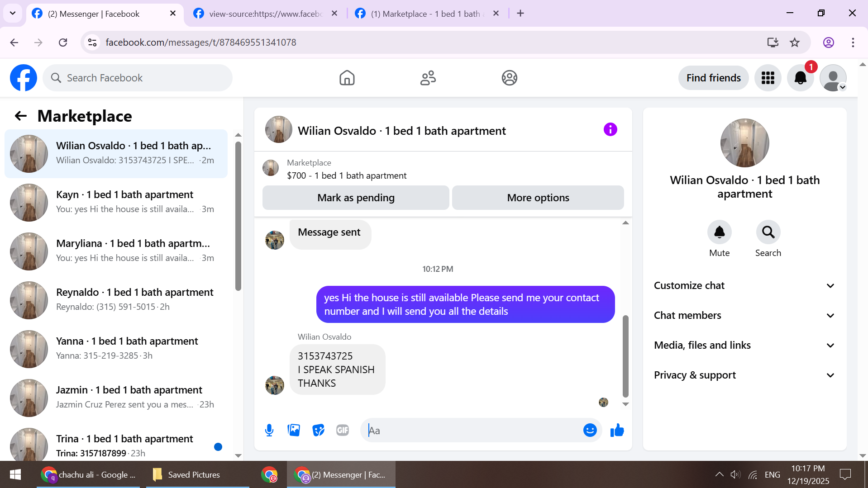The image size is (868, 488).
Task: Open the Menu grid icon
Action: click(768, 78)
